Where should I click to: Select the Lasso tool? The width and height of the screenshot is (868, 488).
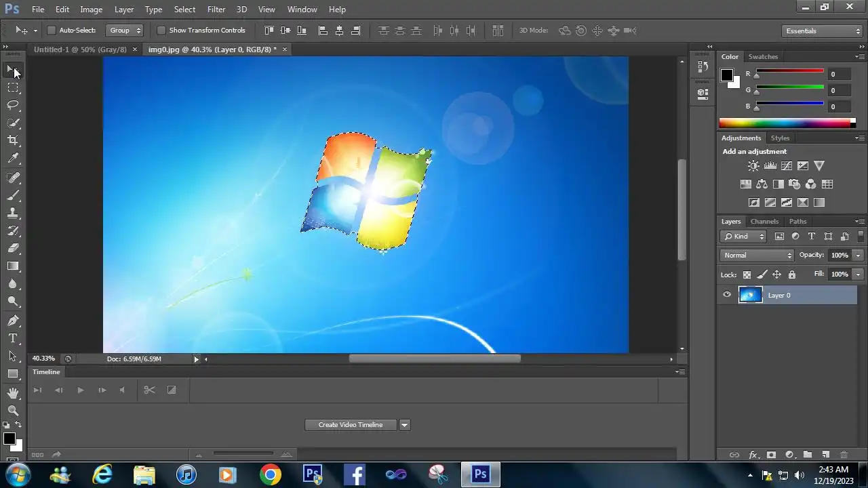coord(13,105)
